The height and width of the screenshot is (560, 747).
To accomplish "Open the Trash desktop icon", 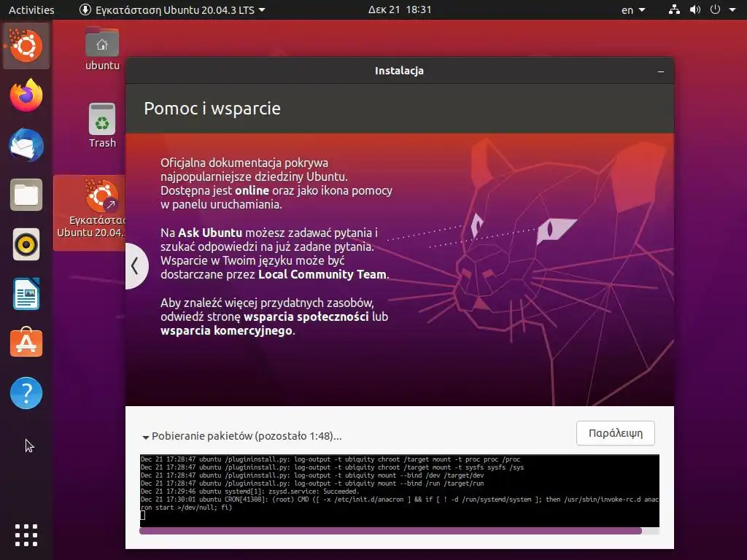I will tap(102, 125).
